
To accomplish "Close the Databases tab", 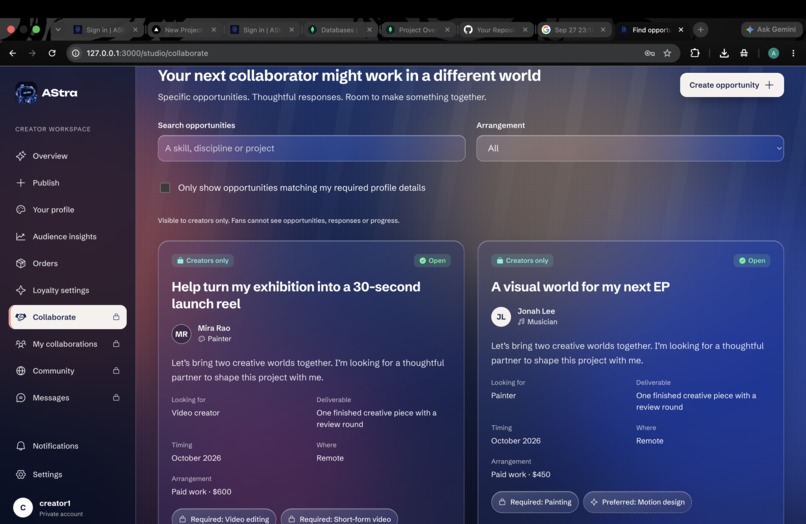I will 369,30.
